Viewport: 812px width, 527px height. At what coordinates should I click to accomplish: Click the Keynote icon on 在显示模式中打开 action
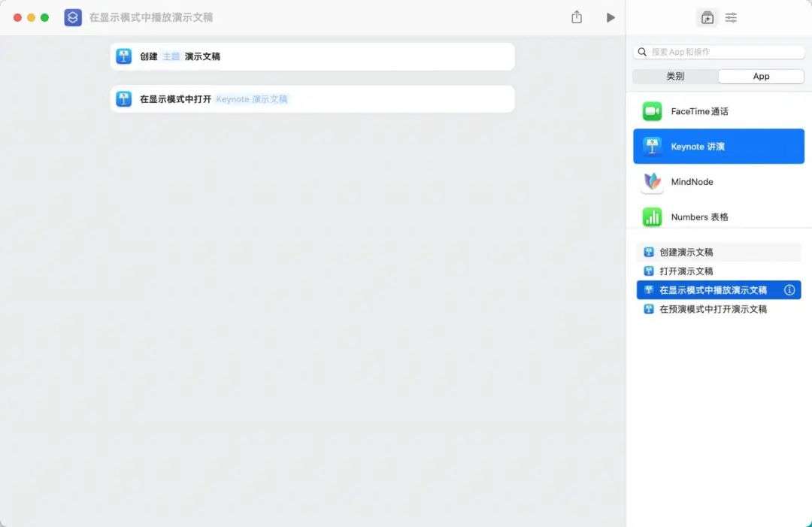pos(124,98)
